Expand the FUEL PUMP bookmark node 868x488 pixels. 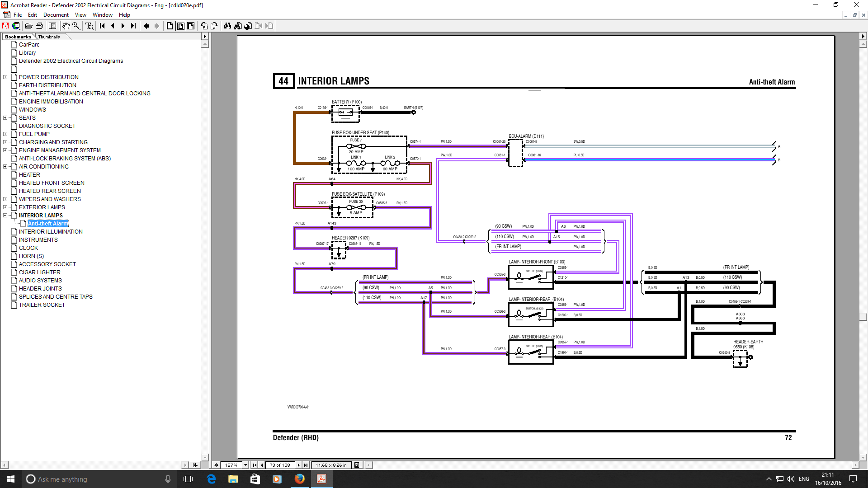[x=5, y=134]
